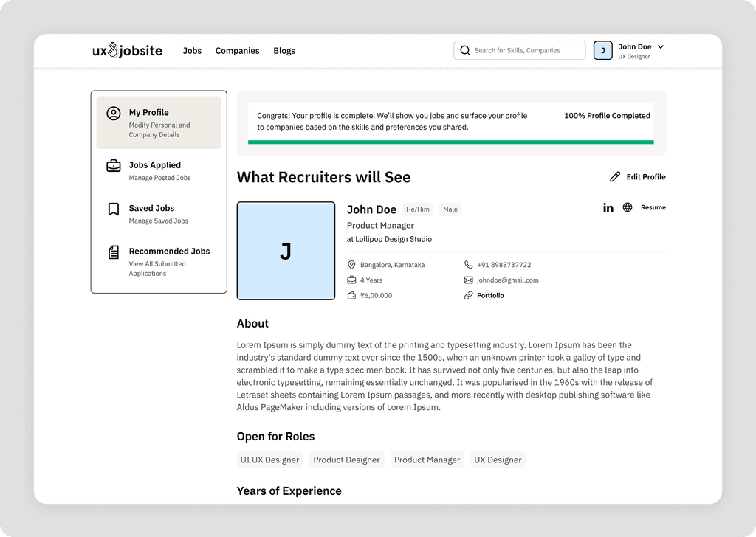Image resolution: width=756 pixels, height=537 pixels.
Task: Click 100% Profile Completed text
Action: point(607,116)
